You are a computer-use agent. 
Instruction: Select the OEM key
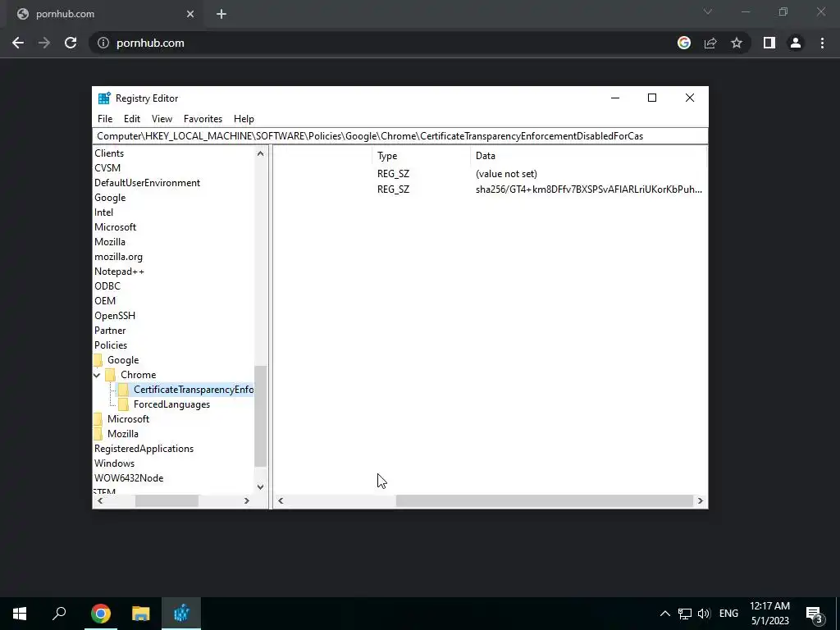[x=105, y=301]
